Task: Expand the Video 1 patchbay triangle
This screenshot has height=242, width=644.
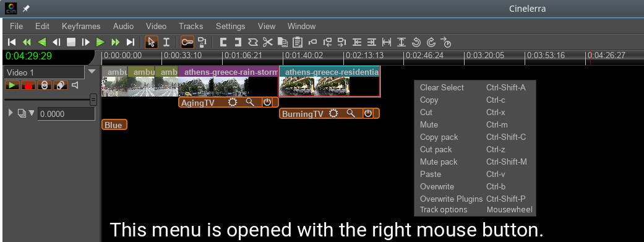Action: [11, 113]
